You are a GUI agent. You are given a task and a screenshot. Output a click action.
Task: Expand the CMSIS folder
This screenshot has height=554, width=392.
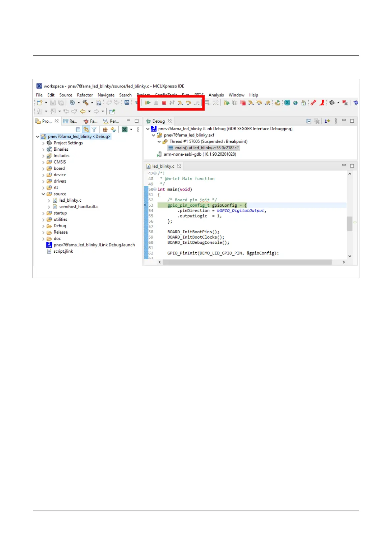(x=43, y=162)
